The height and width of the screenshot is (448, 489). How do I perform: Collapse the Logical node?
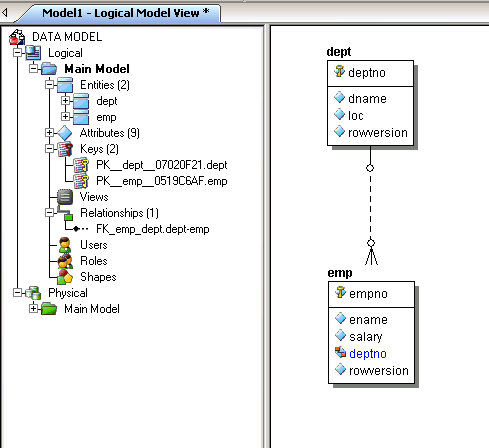click(17, 53)
